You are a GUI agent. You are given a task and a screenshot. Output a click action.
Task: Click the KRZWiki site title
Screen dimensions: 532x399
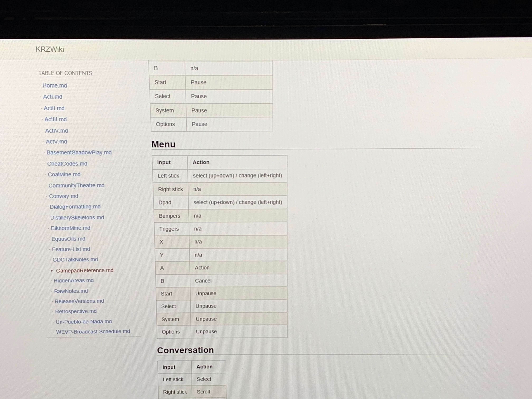(x=50, y=49)
